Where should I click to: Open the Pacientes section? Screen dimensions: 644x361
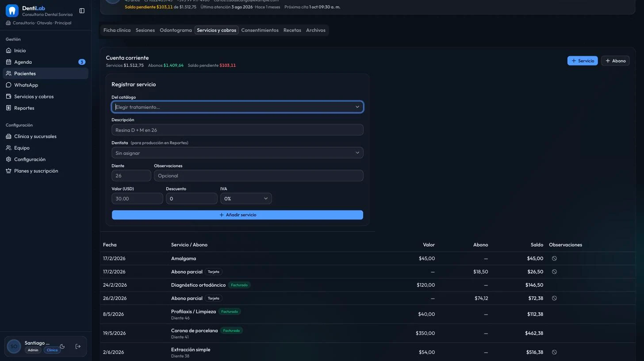[x=46, y=73]
